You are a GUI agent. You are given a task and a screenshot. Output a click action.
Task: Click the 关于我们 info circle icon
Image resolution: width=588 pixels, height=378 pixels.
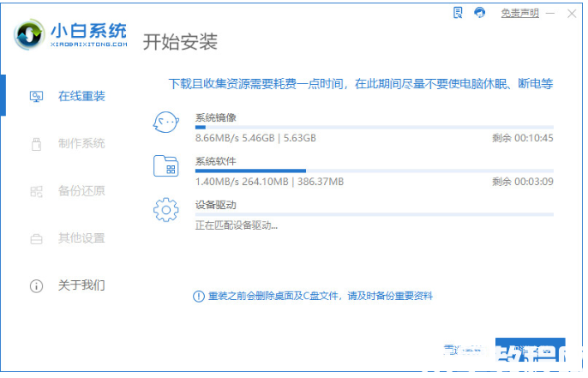(x=36, y=286)
